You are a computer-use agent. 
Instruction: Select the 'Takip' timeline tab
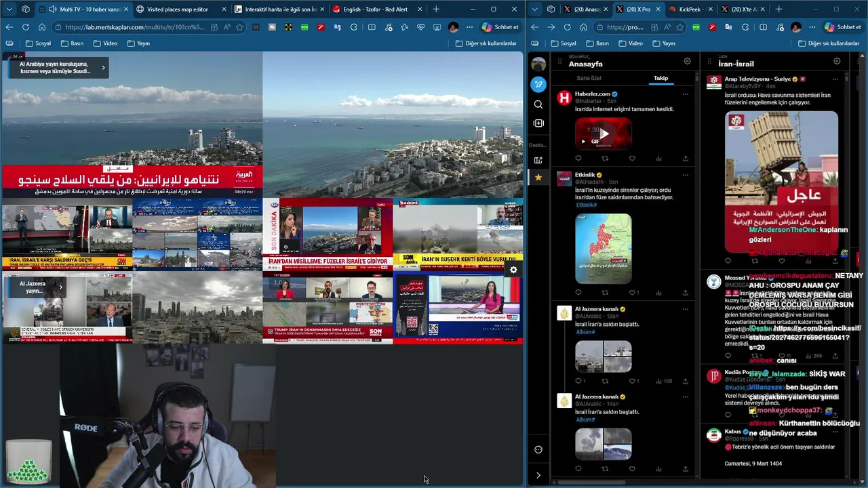click(x=660, y=78)
